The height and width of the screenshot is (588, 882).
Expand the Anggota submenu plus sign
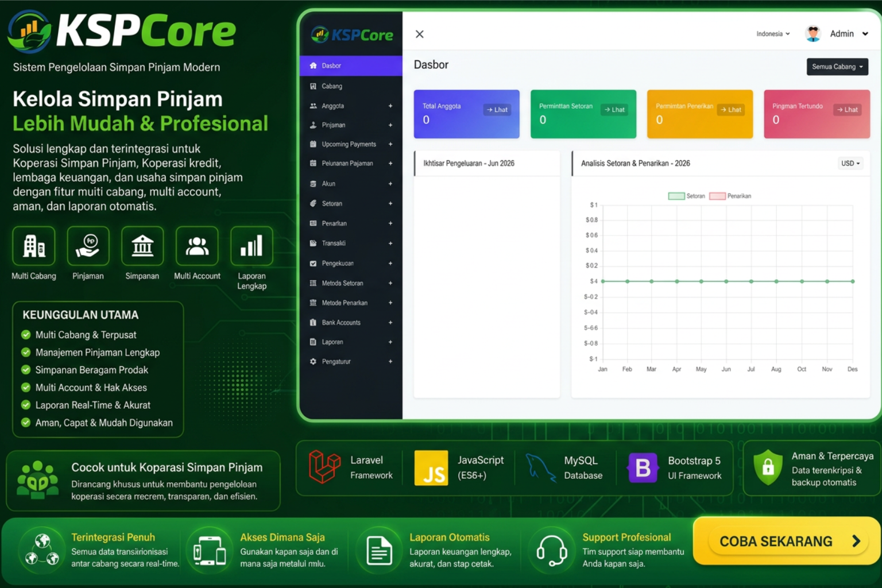pos(390,106)
